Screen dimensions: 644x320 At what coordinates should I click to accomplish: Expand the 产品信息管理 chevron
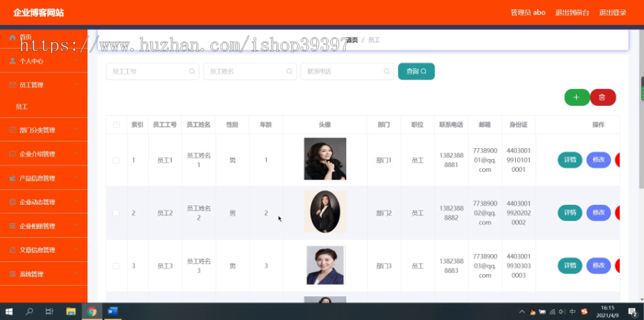point(77,178)
